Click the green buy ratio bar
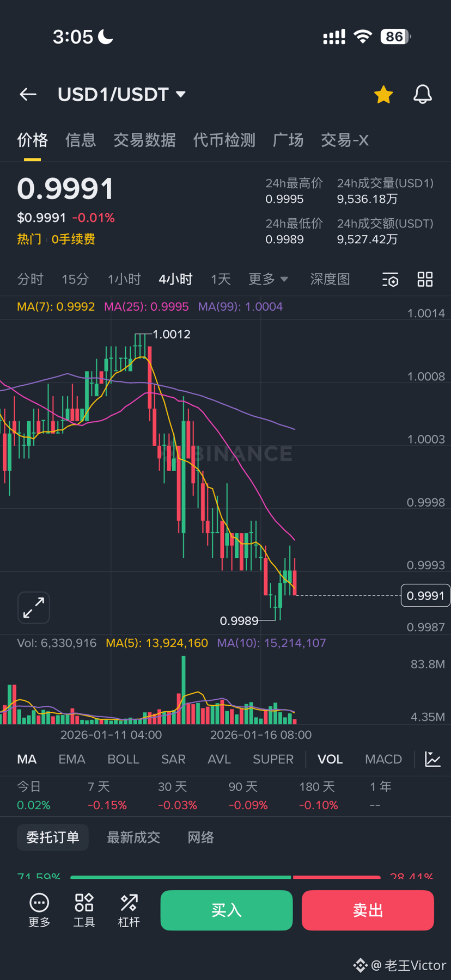The image size is (451, 980). pyautogui.click(x=181, y=877)
